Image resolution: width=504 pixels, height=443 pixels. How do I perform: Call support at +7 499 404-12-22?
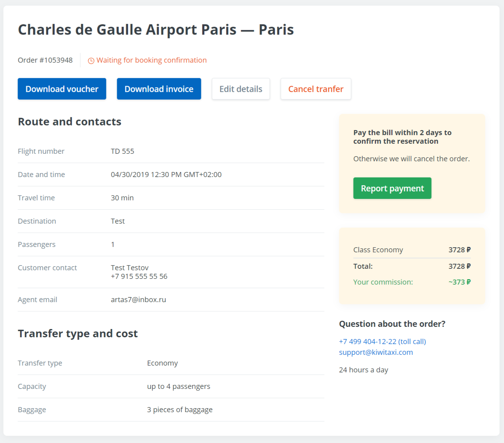(x=382, y=342)
